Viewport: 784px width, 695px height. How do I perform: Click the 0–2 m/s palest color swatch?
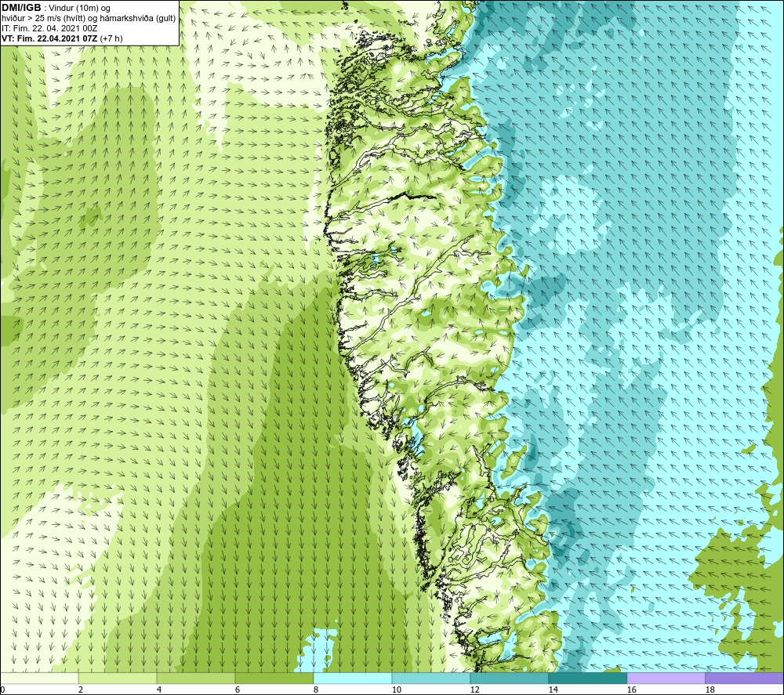pos(39,678)
